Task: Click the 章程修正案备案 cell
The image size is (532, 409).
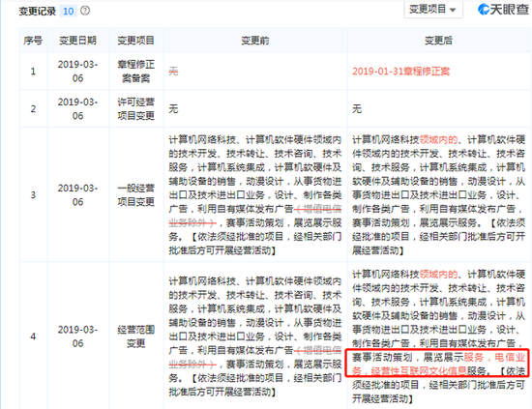Action: pos(135,72)
